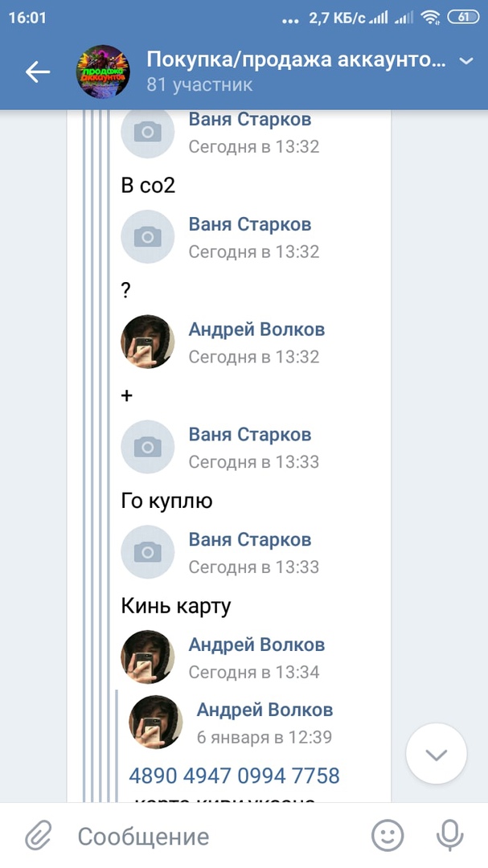The width and height of the screenshot is (488, 868).
Task: Tap camera placeholder avatar above "Кинь карту"
Action: 148,553
